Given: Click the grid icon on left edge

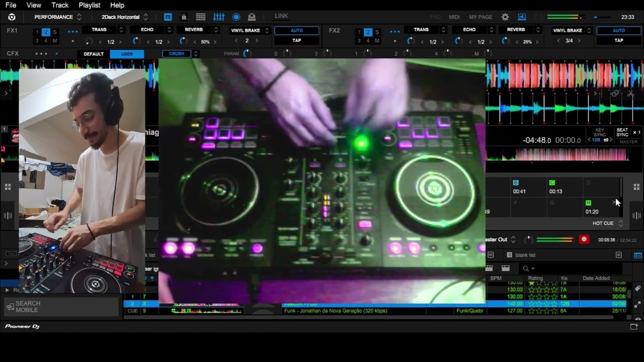Looking at the screenshot, I should (x=8, y=187).
